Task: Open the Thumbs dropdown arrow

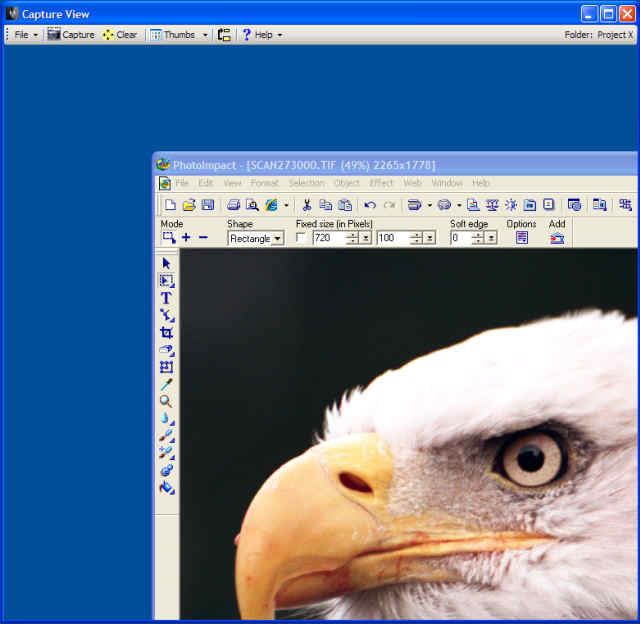Action: click(205, 35)
